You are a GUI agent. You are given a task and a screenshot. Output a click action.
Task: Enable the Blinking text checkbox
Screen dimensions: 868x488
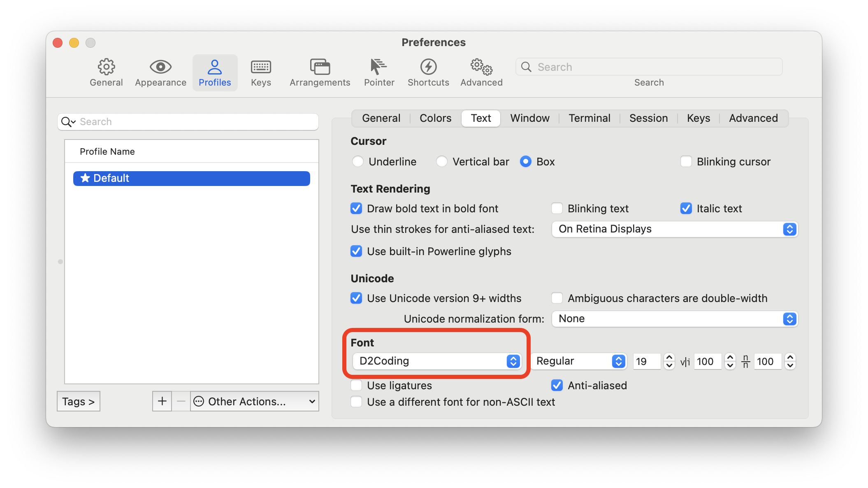pos(557,208)
